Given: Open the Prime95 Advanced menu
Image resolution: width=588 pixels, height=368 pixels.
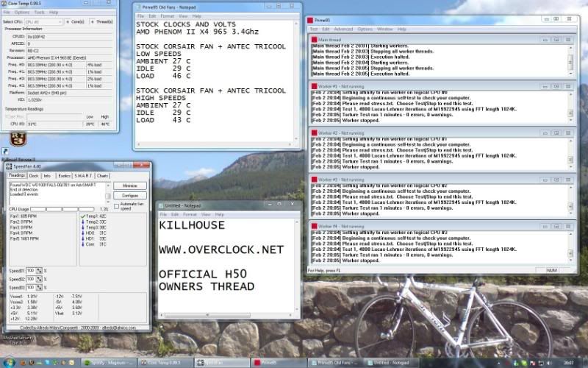Looking at the screenshot, I should [x=343, y=29].
